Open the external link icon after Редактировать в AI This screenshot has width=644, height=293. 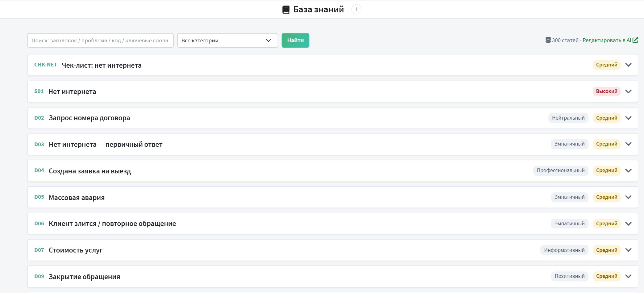tap(635, 40)
